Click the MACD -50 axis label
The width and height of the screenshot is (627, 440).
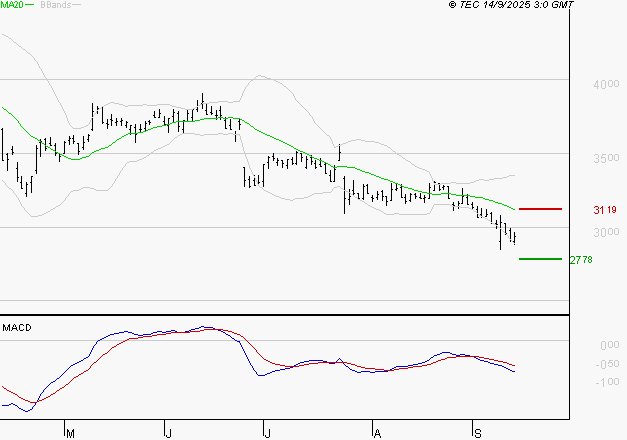coord(606,365)
